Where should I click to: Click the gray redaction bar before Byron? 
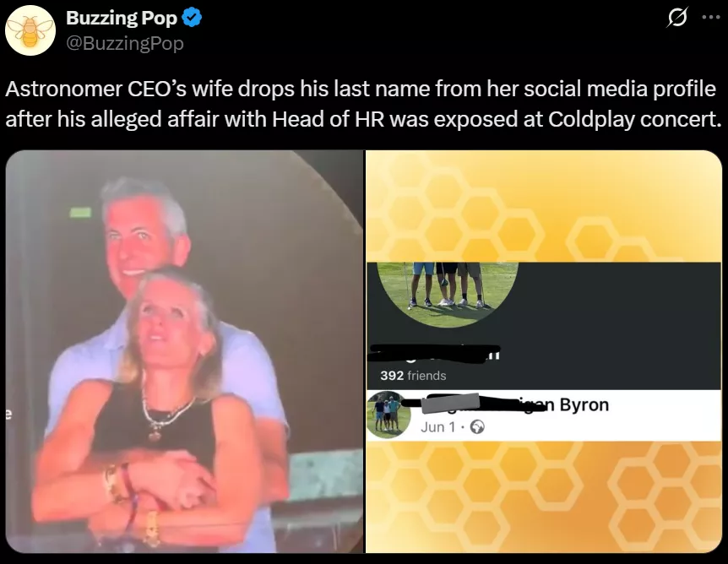(x=450, y=403)
